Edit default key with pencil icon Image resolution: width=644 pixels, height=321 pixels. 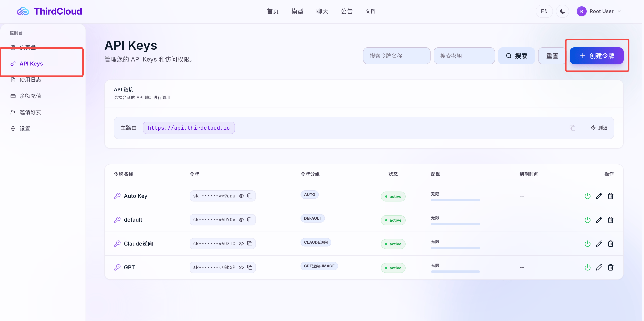point(599,220)
